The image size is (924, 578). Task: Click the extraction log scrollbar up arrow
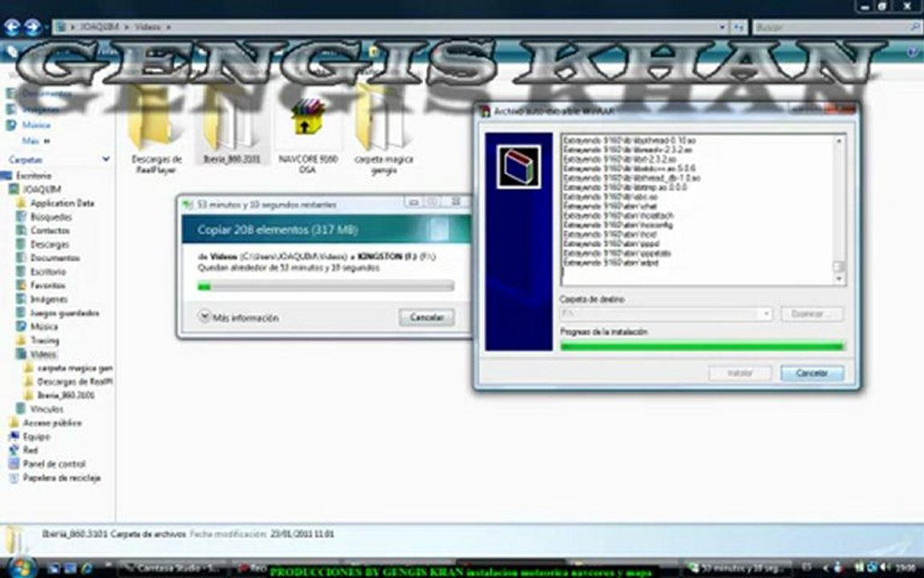click(x=838, y=141)
